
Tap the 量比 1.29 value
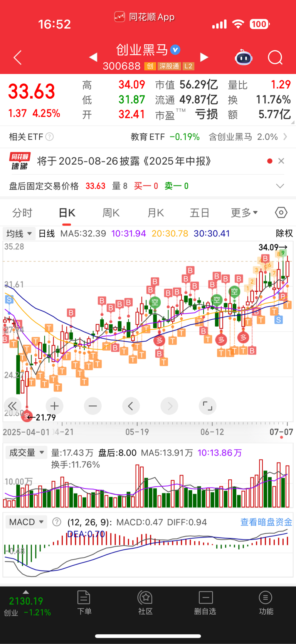pyautogui.click(x=259, y=84)
